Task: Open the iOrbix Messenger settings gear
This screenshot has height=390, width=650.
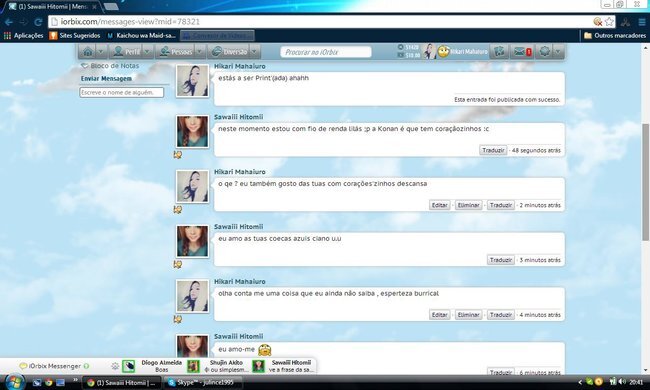Action: click(x=115, y=366)
